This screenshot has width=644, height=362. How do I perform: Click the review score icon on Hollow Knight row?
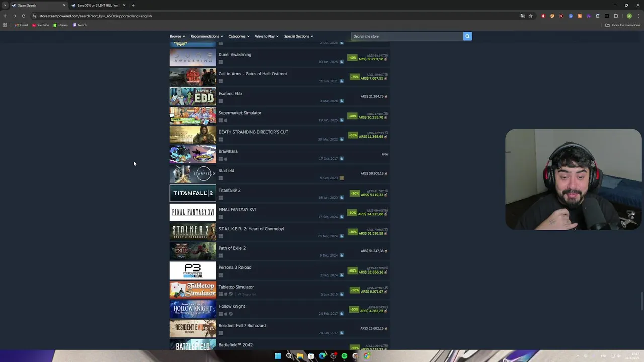pyautogui.click(x=342, y=313)
